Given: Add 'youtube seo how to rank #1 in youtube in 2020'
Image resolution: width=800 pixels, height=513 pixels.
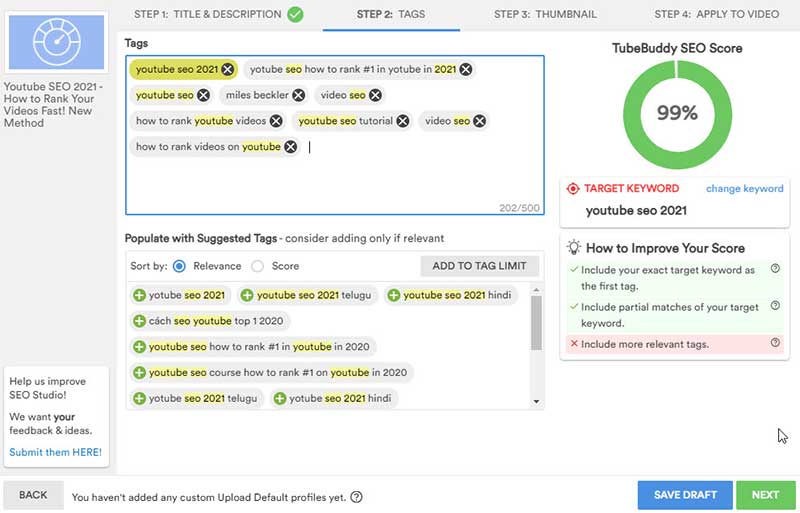Looking at the screenshot, I should (139, 347).
